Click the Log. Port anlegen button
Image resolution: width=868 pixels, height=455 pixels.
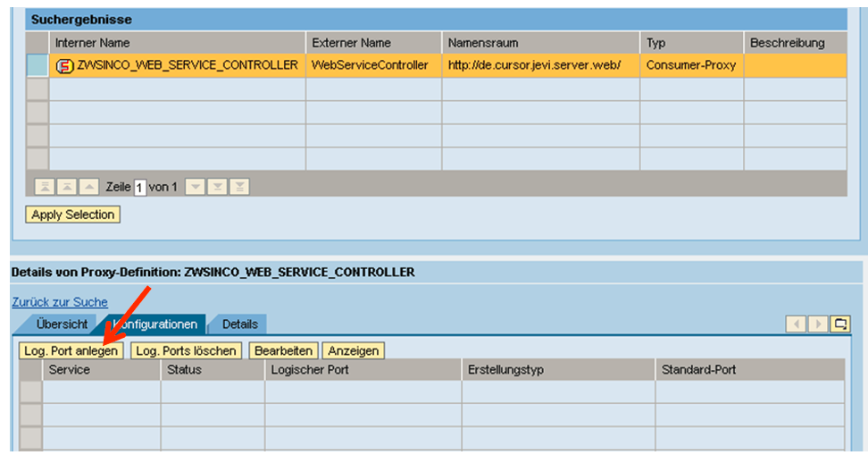click(x=71, y=351)
